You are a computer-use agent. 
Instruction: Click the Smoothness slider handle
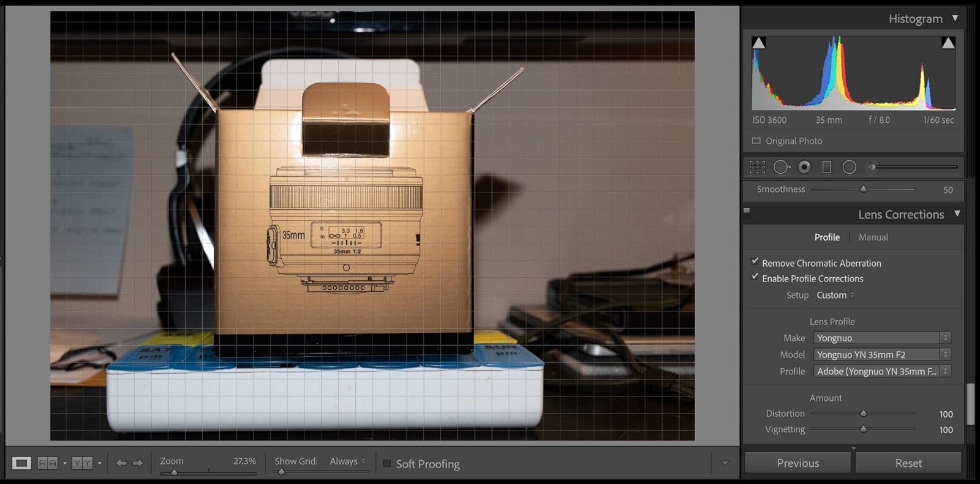click(x=863, y=189)
